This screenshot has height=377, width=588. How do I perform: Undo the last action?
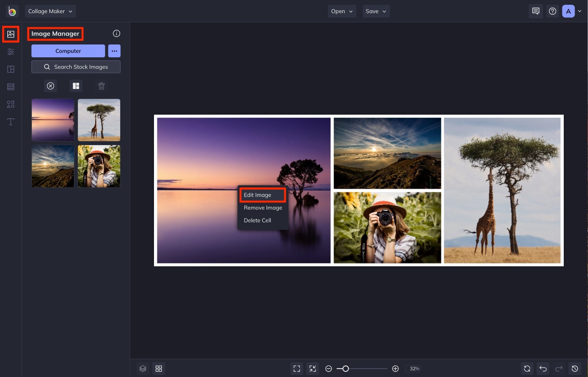[543, 369]
